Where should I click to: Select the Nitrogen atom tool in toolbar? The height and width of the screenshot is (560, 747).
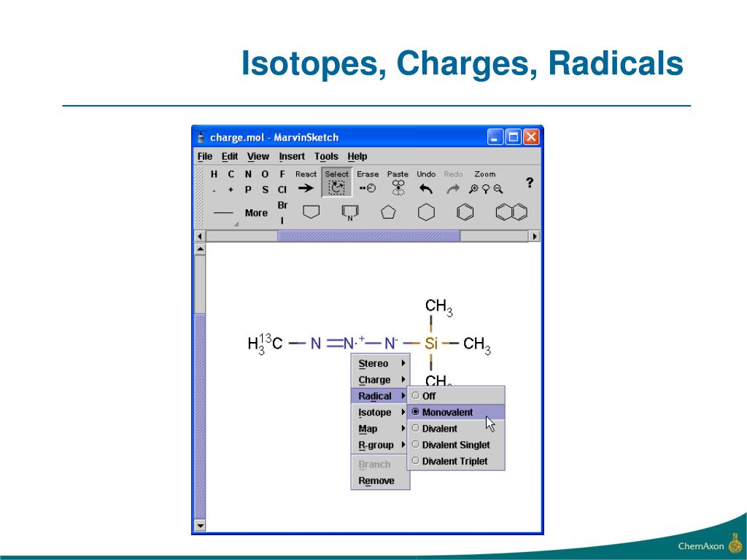tap(248, 174)
